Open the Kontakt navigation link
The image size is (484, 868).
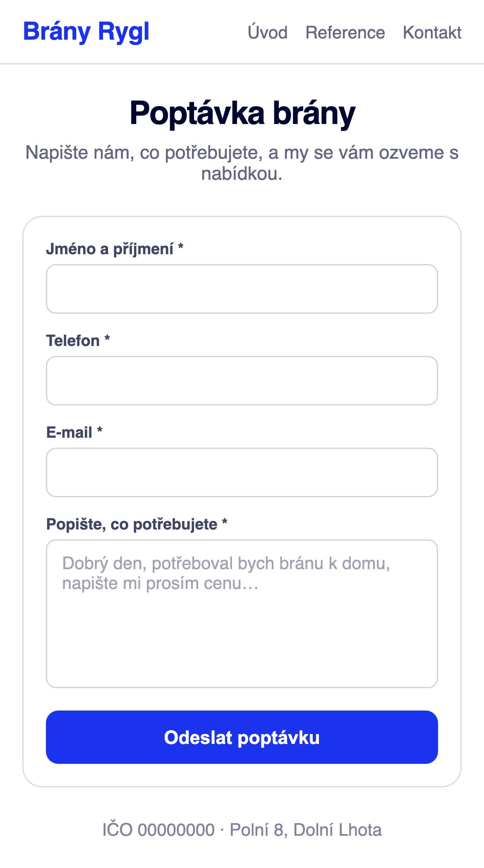point(432,32)
